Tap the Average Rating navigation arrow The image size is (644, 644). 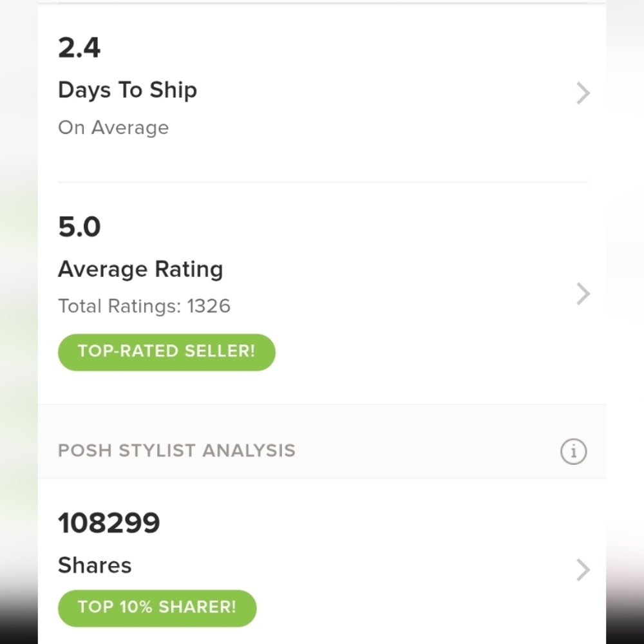tap(583, 294)
